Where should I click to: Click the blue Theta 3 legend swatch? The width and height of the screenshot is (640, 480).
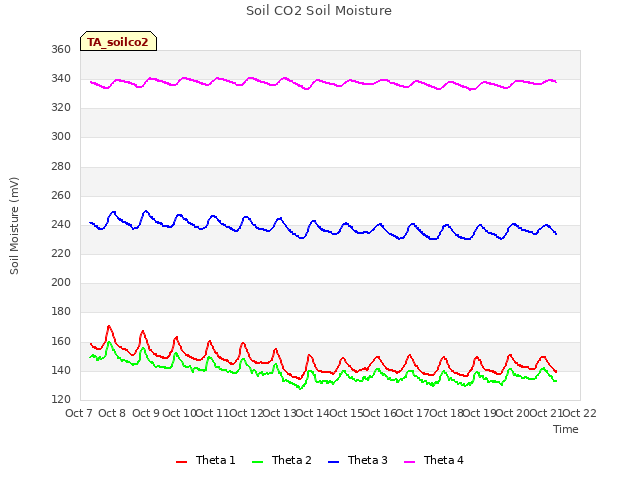[333, 462]
